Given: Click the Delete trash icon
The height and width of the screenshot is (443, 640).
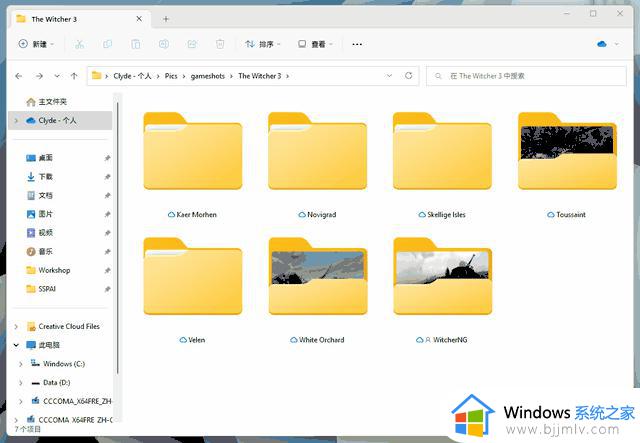Looking at the screenshot, I should pyautogui.click(x=220, y=44).
